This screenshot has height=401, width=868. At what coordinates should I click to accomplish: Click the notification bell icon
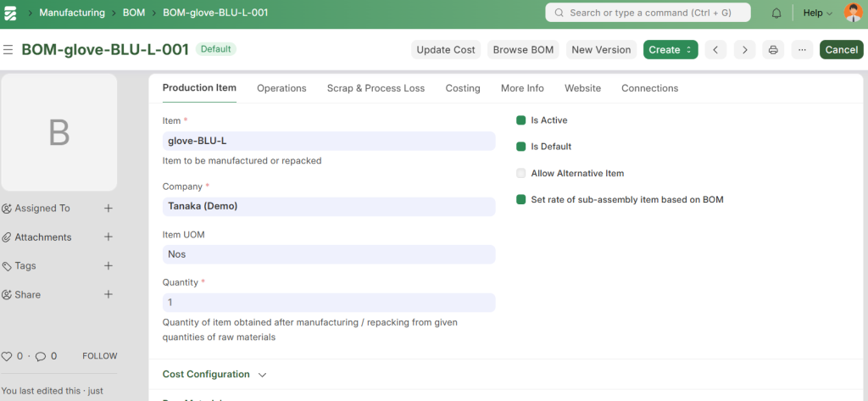[776, 13]
